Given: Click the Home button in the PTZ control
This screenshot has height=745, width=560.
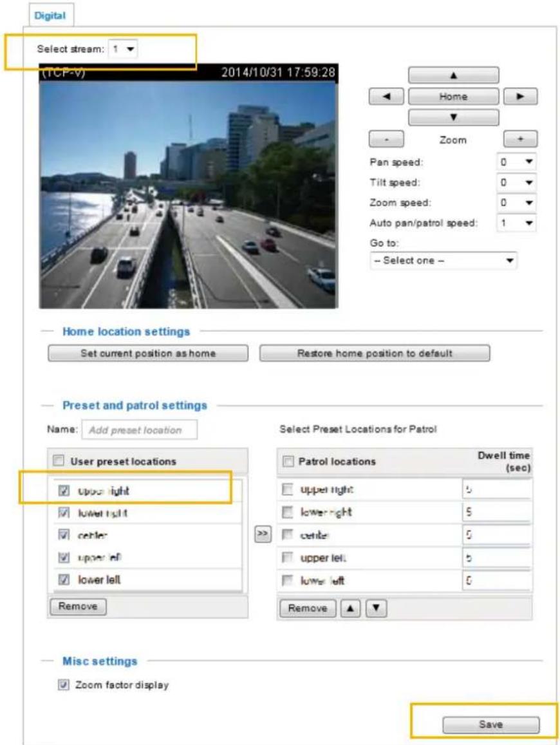Looking at the screenshot, I should click(453, 97).
